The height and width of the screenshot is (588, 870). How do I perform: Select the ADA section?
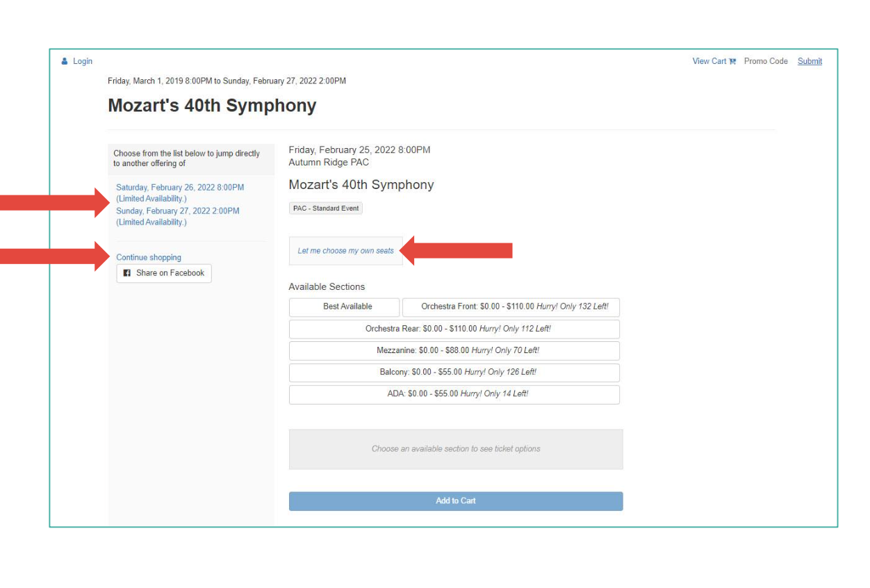pyautogui.click(x=454, y=394)
